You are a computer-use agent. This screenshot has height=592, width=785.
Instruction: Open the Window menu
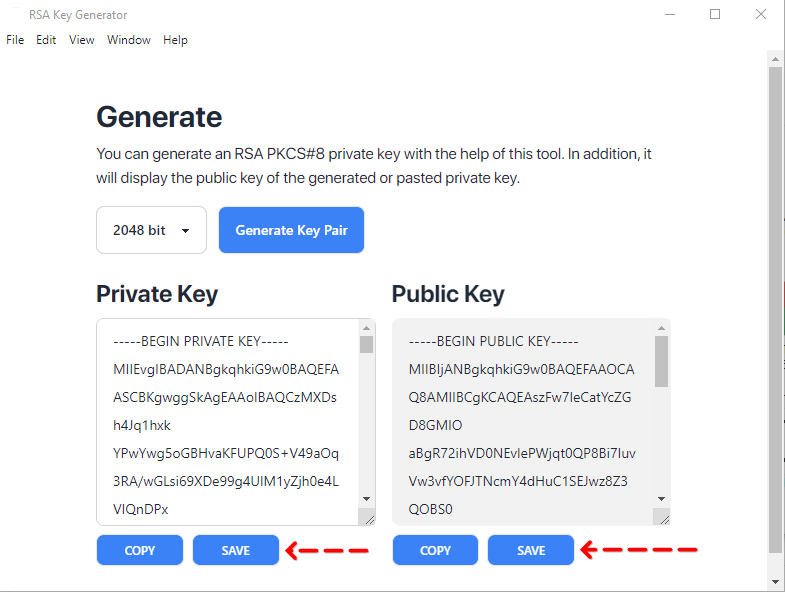point(129,40)
